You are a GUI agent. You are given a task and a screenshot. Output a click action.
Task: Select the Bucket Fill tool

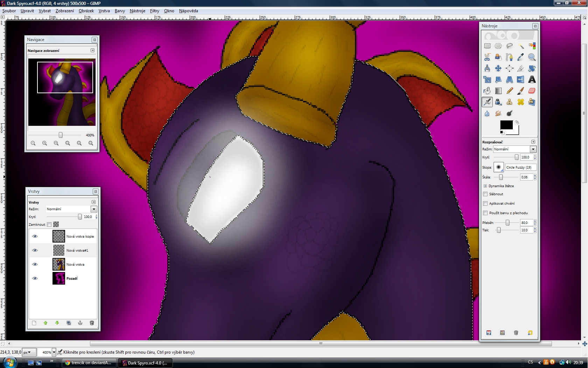(487, 91)
